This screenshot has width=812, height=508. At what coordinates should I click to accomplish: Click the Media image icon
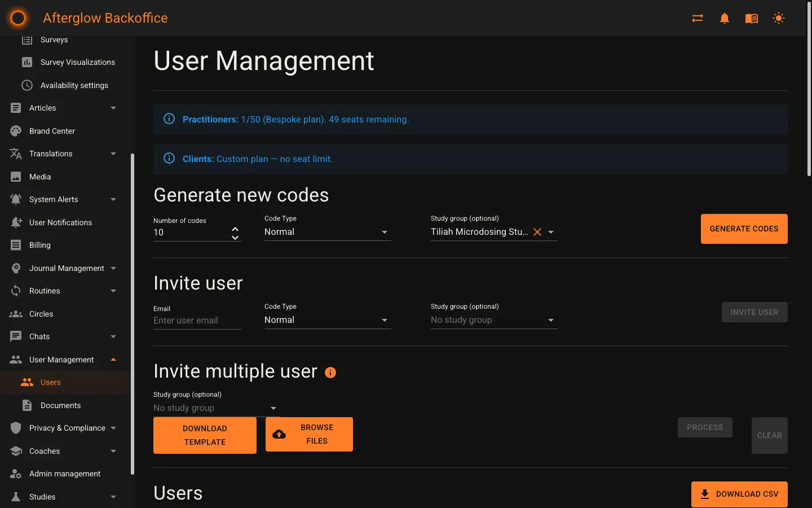(x=16, y=177)
